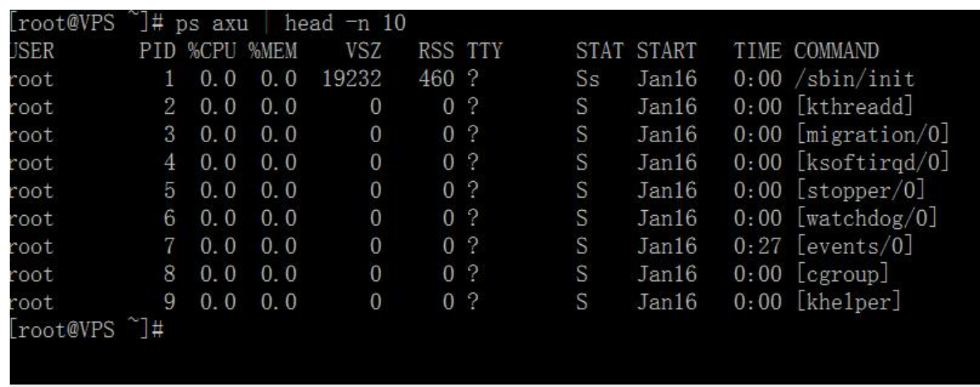Click Jan16 in the /sbin/init row
Screen dimensions: 980x387
667,79
